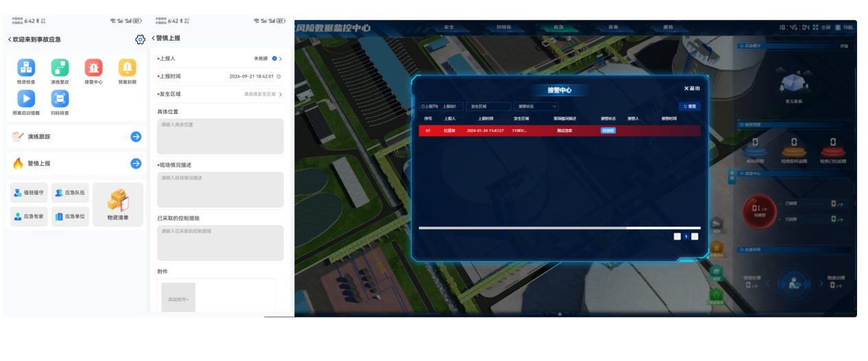868x361 pixels.
Task: Toggle 全屏 fullscreen in dashboard header
Action: (x=823, y=27)
